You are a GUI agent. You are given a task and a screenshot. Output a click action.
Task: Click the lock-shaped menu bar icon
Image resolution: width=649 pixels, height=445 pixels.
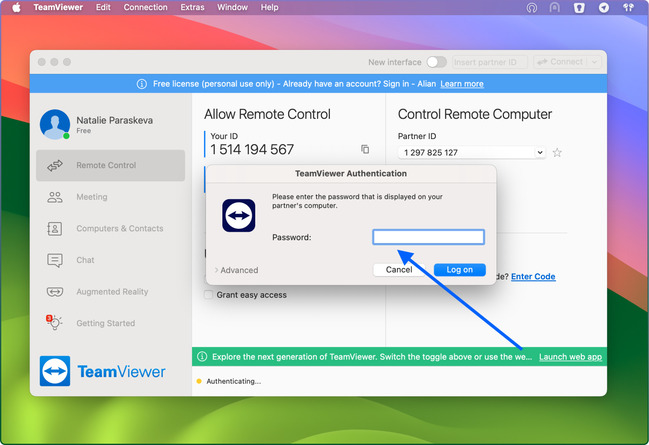[555, 7]
